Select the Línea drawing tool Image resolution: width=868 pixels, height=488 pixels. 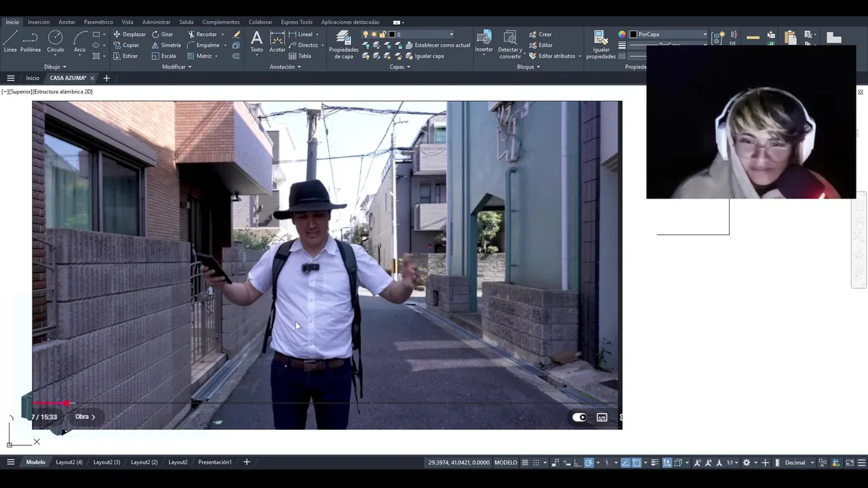coord(10,41)
